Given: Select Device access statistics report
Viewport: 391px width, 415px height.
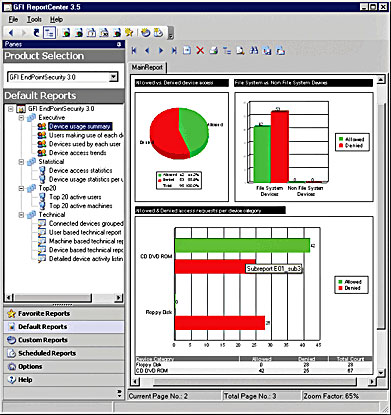Looking at the screenshot, I should point(80,170).
